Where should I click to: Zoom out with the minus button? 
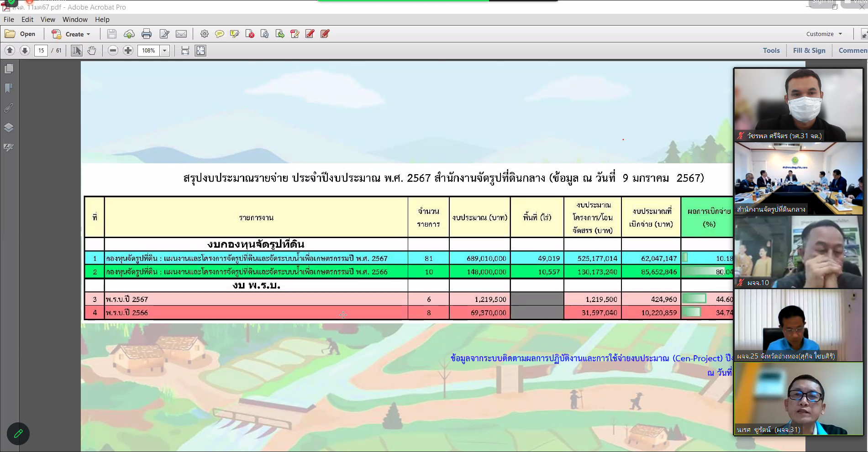pos(113,50)
